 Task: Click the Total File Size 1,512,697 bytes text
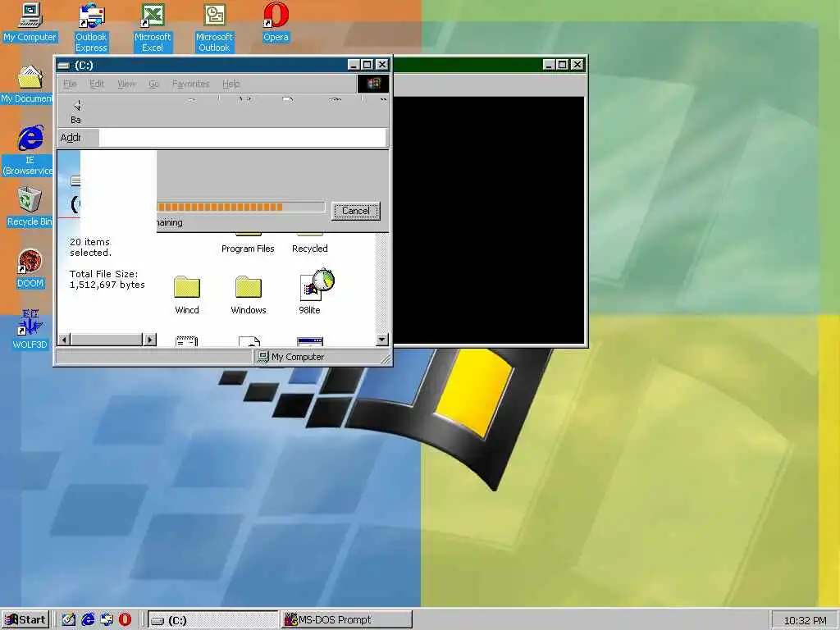click(x=107, y=279)
